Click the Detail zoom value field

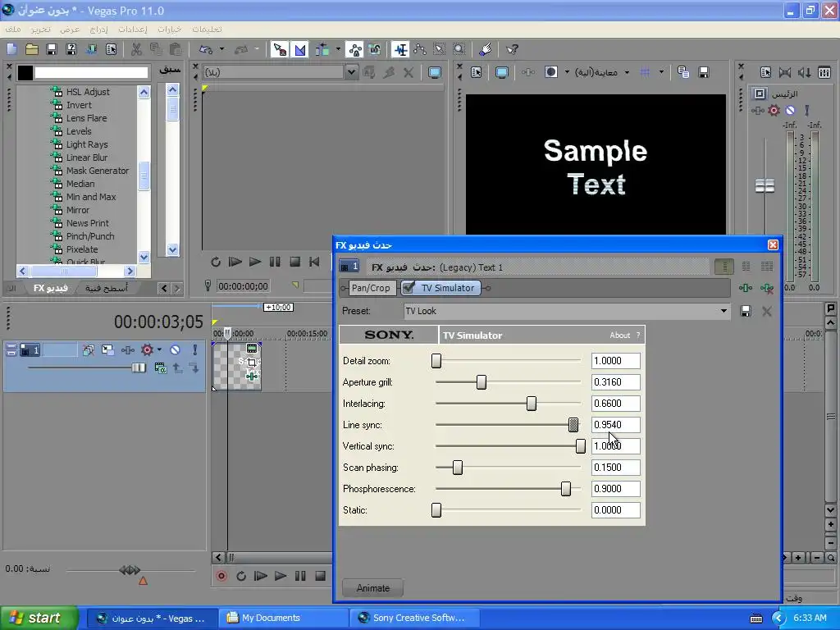pyautogui.click(x=615, y=361)
